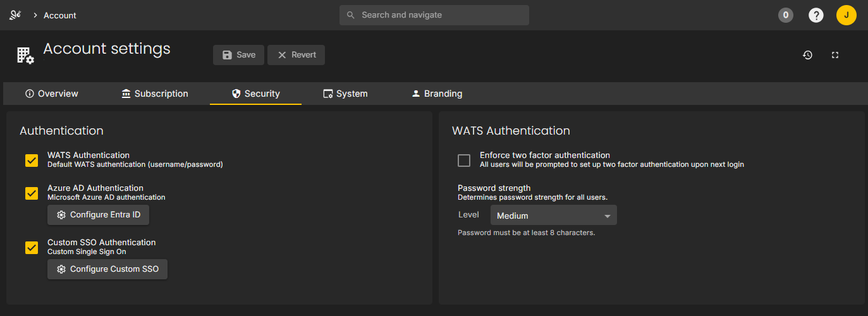Switch to the Overview tab
Image resolution: width=868 pixels, height=316 pixels.
pyautogui.click(x=52, y=94)
